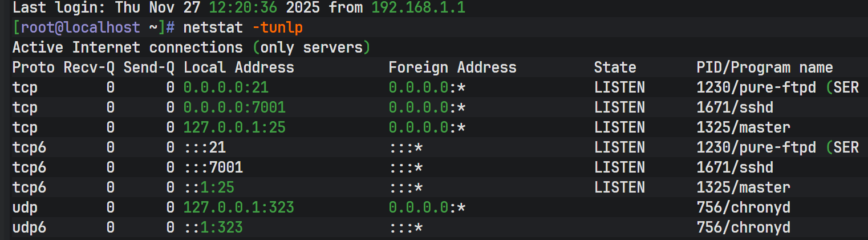
Task: Click the ::1:323 udp6 local address
Action: coord(213,227)
